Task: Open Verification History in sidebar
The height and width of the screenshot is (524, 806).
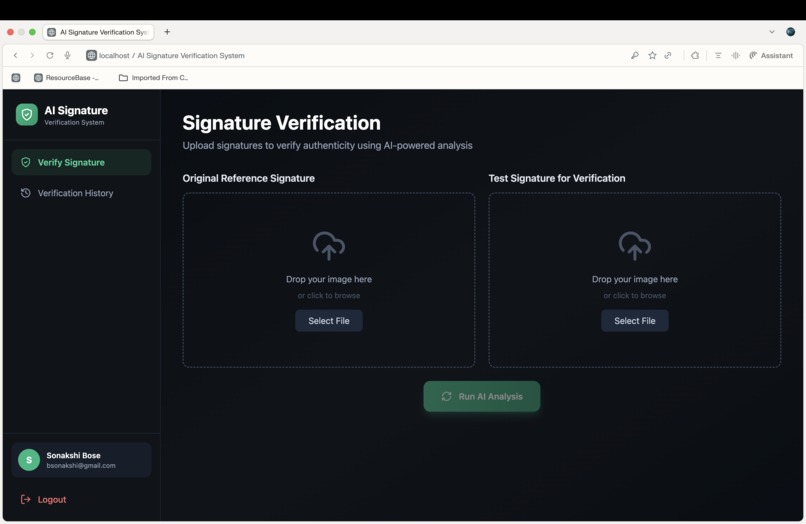Action: click(81, 193)
